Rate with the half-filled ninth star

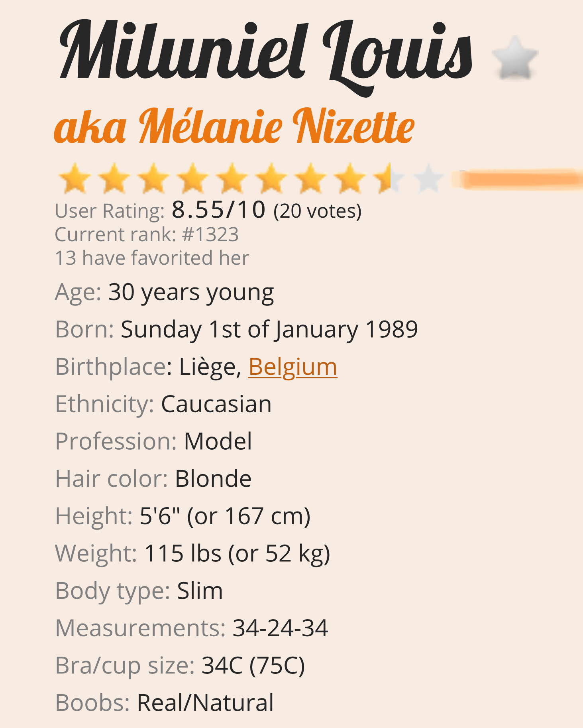pos(390,178)
